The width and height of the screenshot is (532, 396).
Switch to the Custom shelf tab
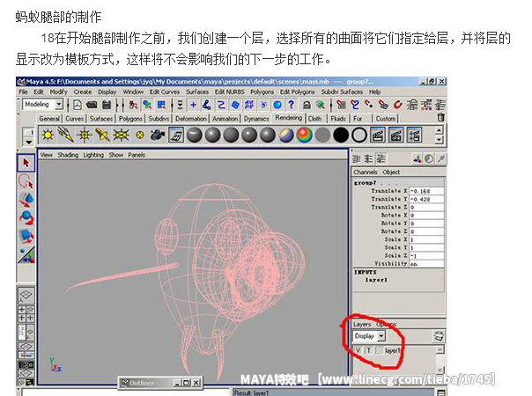click(386, 119)
